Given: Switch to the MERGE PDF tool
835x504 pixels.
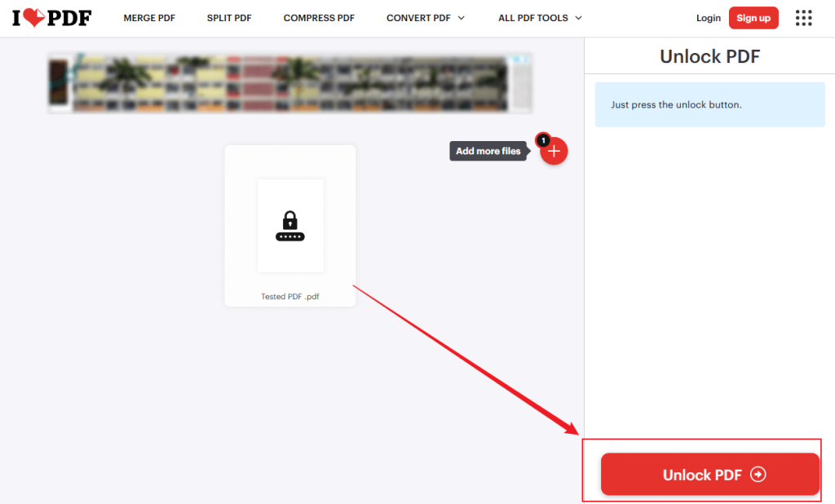Looking at the screenshot, I should [x=149, y=17].
